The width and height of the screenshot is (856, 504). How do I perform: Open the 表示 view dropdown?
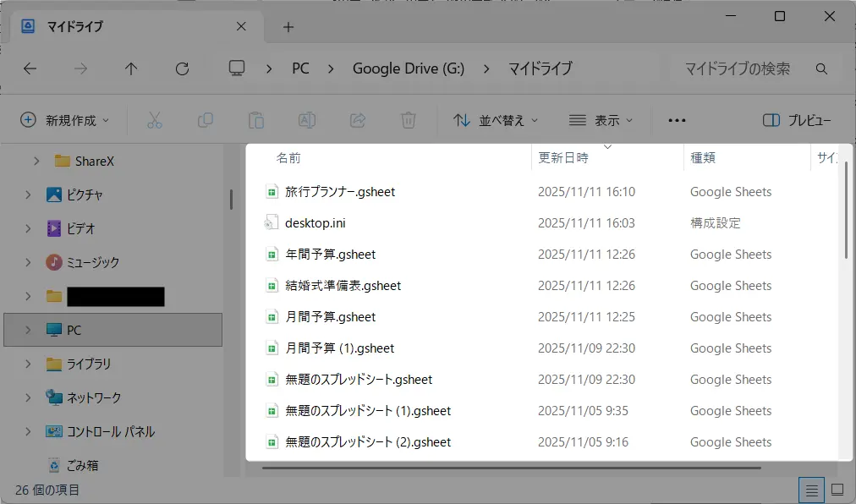[x=601, y=120]
